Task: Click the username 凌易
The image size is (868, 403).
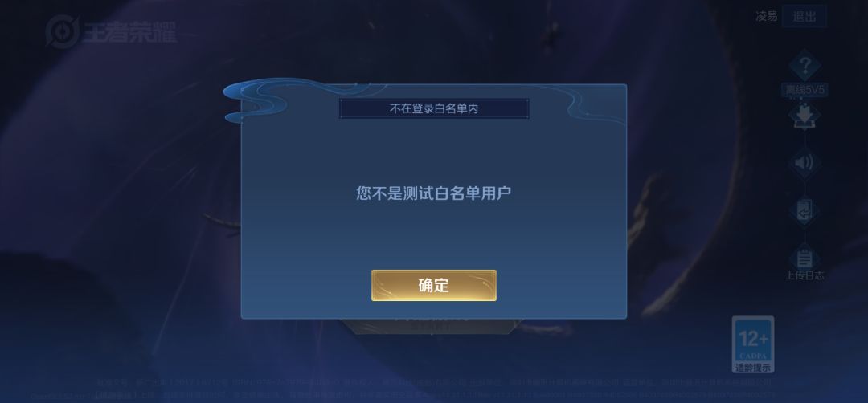Action: click(767, 17)
